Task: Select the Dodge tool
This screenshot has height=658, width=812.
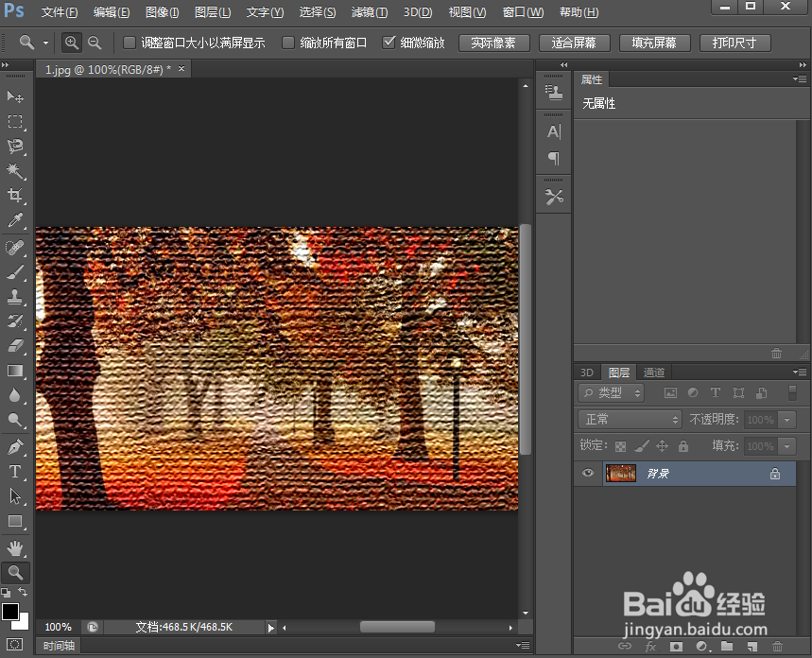Action: (15, 420)
